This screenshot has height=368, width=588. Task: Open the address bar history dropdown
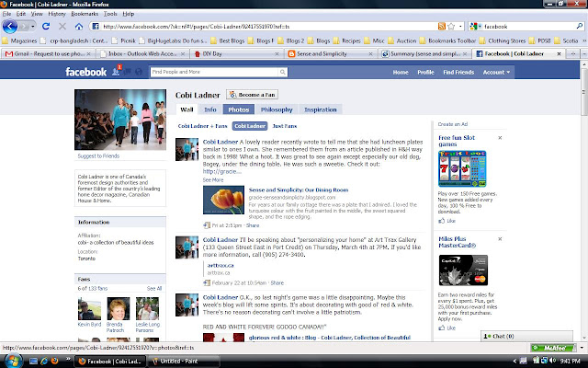tap(461, 27)
